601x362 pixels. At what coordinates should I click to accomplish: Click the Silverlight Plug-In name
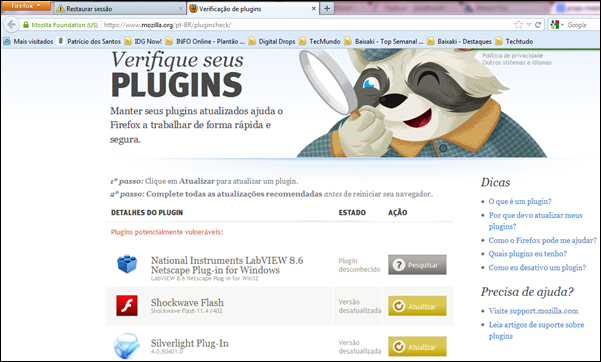(189, 343)
